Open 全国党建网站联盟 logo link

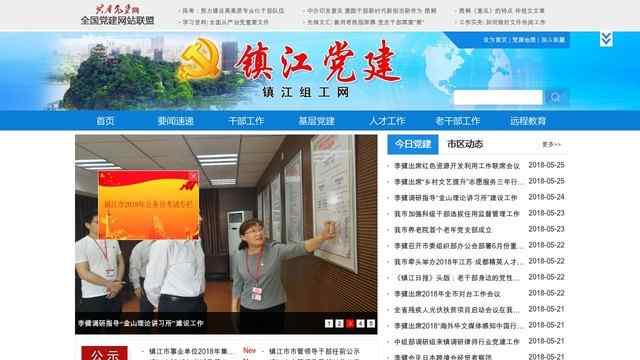tap(118, 15)
